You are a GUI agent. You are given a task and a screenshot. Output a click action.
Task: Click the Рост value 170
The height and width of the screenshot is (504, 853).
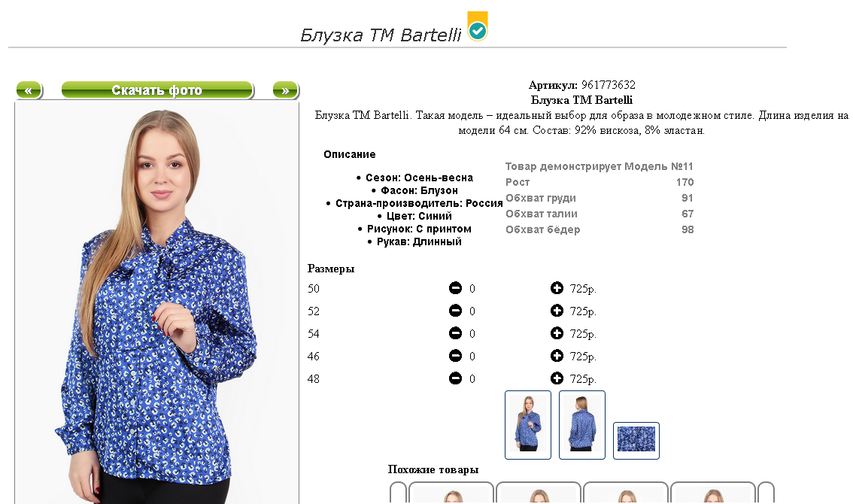tap(685, 182)
